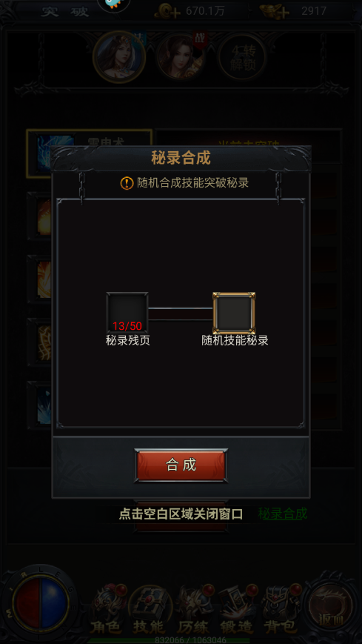Viewport: 362px width, 644px height.
Task: Select the 雷电术 skill entry
Action: point(89,153)
